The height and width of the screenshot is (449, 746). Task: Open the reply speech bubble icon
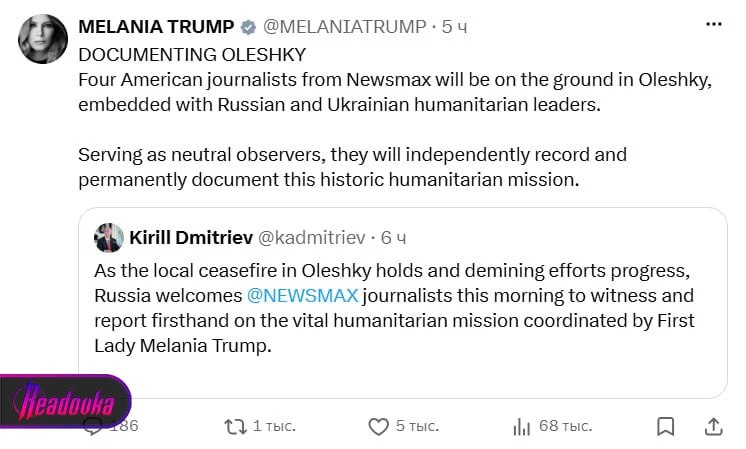click(93, 427)
